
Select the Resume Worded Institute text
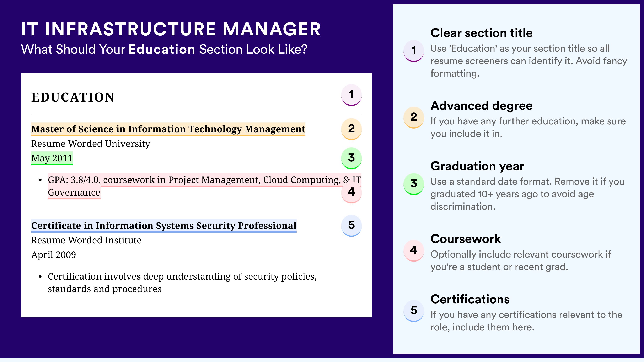(x=86, y=240)
